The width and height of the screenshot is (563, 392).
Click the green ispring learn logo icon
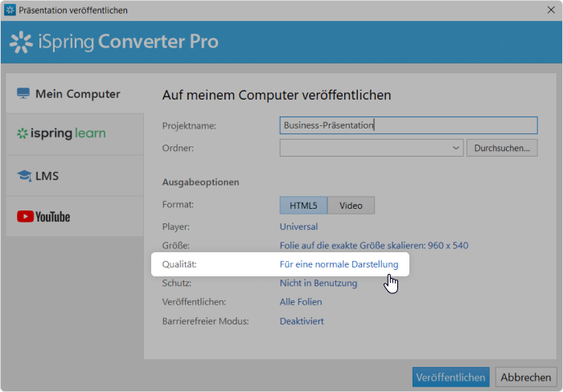pyautogui.click(x=23, y=133)
